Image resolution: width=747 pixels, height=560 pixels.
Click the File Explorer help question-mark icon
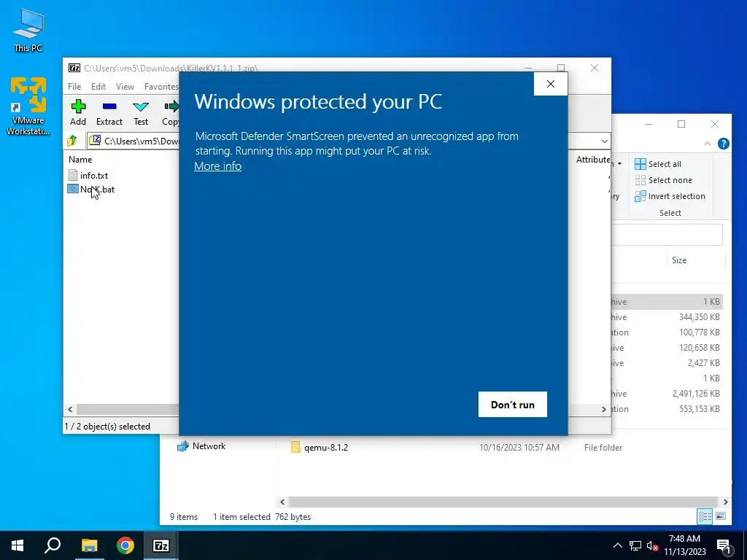click(723, 144)
